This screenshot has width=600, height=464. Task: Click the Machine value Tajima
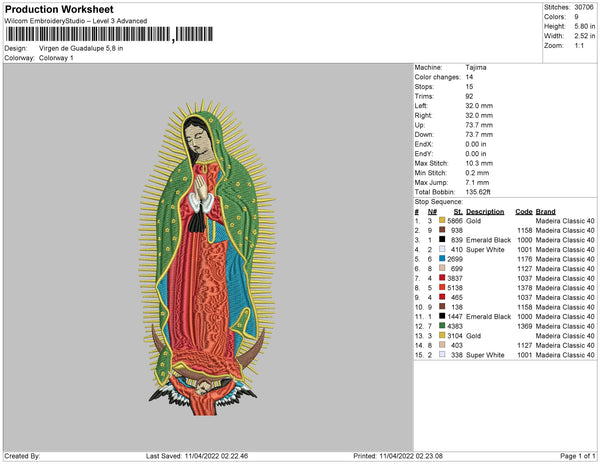[x=476, y=67]
